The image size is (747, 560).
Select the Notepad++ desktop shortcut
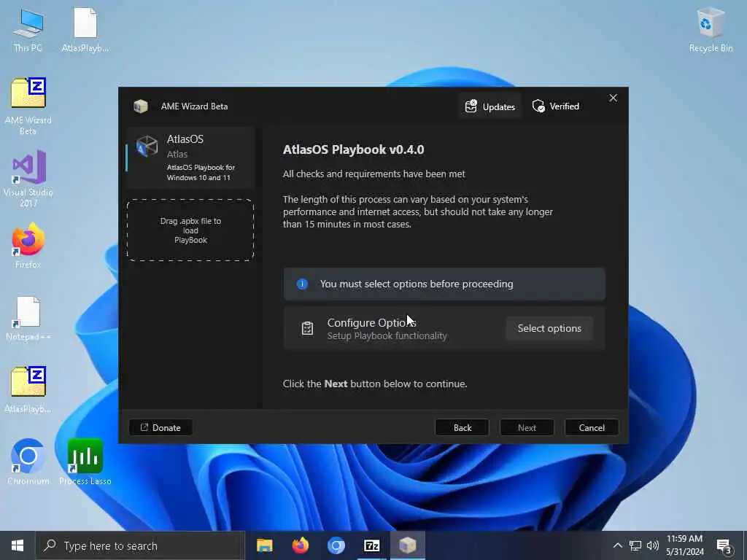28,319
